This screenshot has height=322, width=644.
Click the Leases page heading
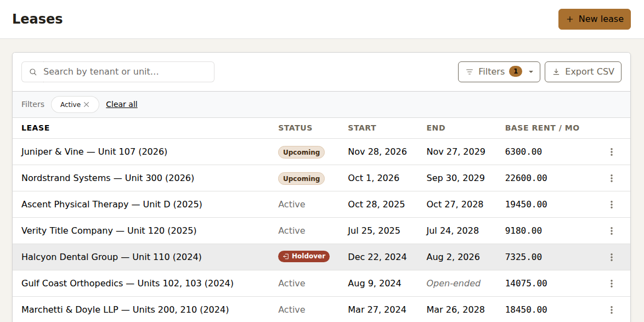[x=37, y=19]
